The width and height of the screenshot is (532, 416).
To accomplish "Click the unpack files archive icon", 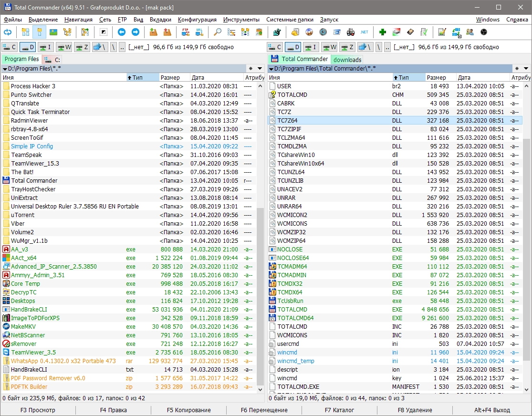I will coord(167,32).
